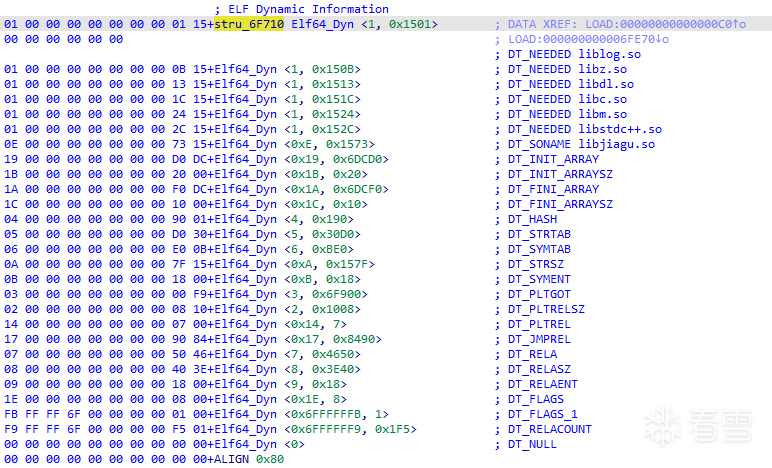
Task: Select the Elf64_Dyn <8, 0x3E40> entry
Action: coord(288,370)
